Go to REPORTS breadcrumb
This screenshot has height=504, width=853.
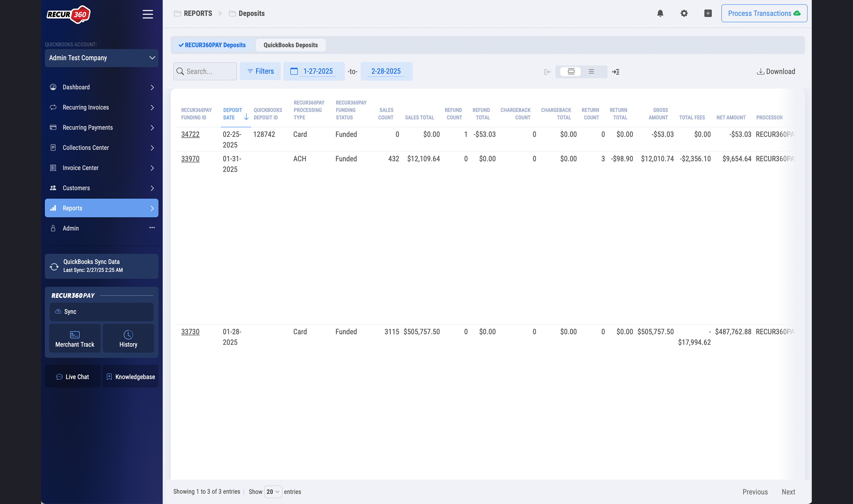(198, 13)
